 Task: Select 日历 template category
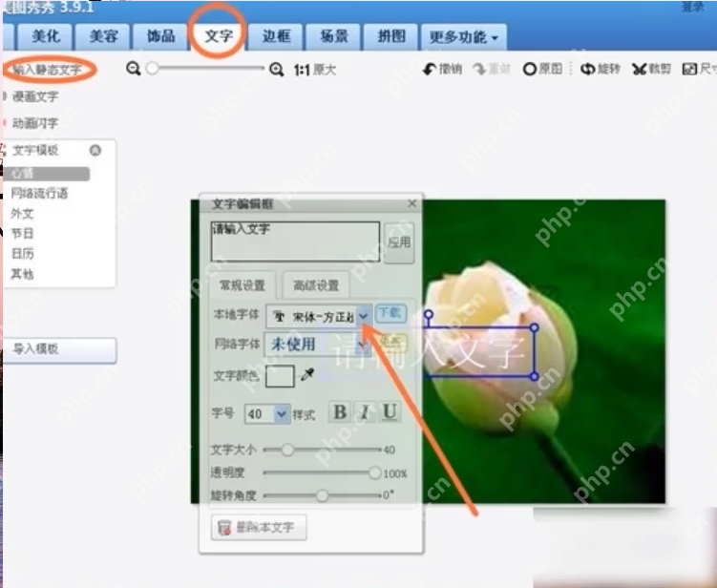click(22, 254)
